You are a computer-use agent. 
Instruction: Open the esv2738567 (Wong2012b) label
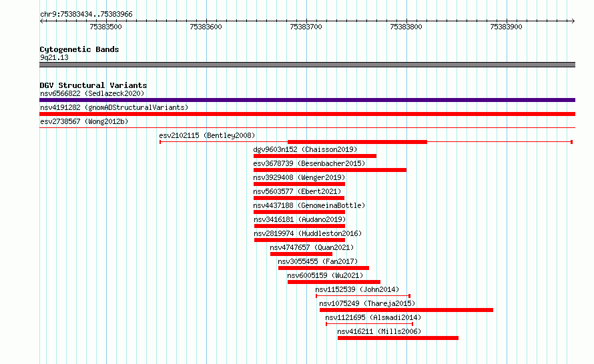(x=84, y=121)
